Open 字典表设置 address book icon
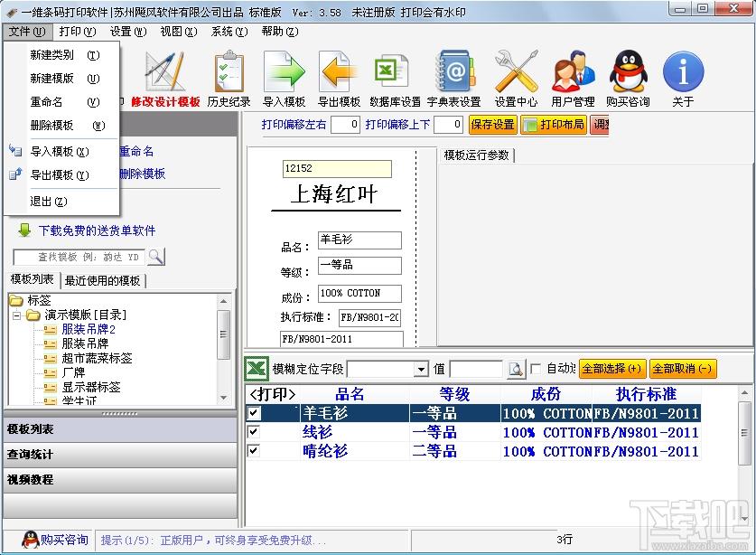Viewport: 756px width, 555px height. (x=454, y=71)
